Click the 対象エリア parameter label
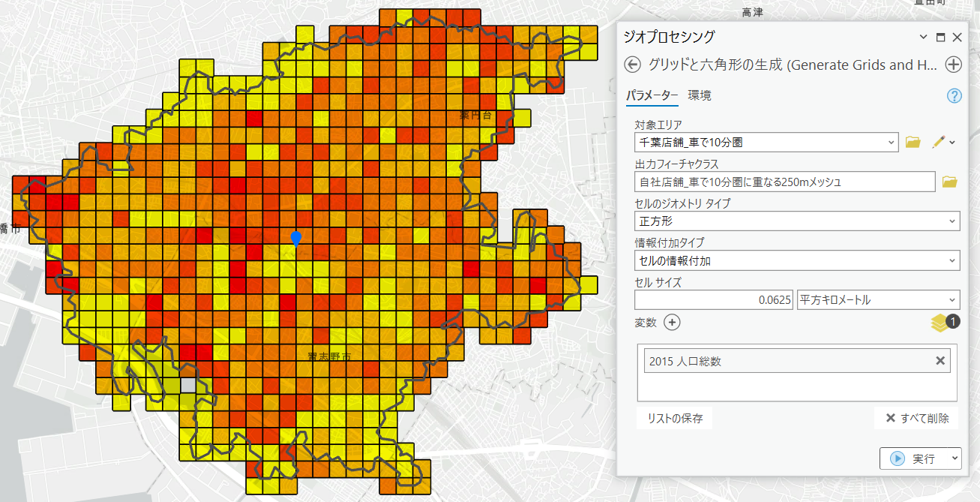Viewport: 980px width, 502px height. [658, 125]
